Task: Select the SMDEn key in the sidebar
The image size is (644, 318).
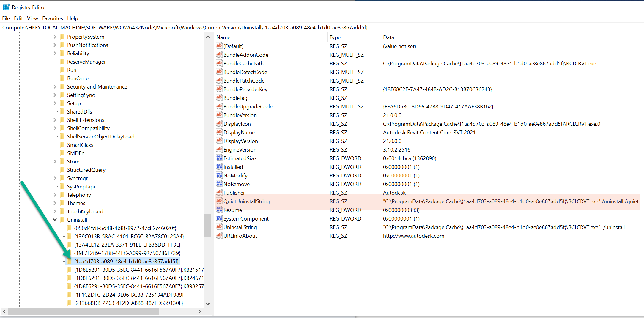Action: [75, 153]
